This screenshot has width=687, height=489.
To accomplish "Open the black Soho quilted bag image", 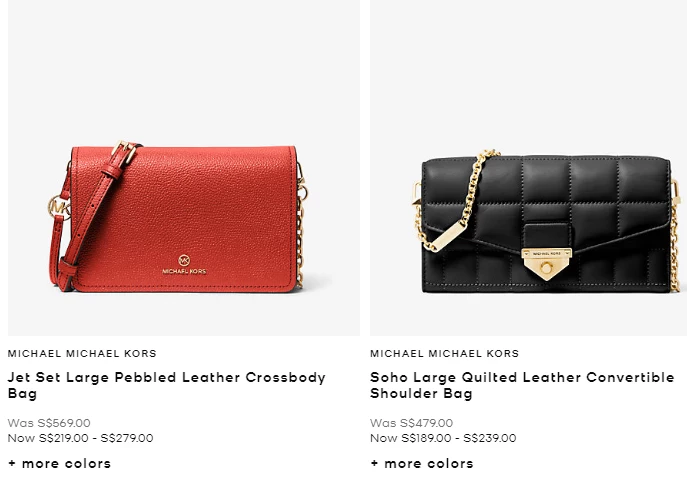I will tap(528, 168).
